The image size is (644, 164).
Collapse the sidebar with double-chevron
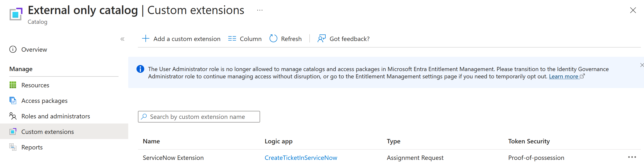click(122, 39)
